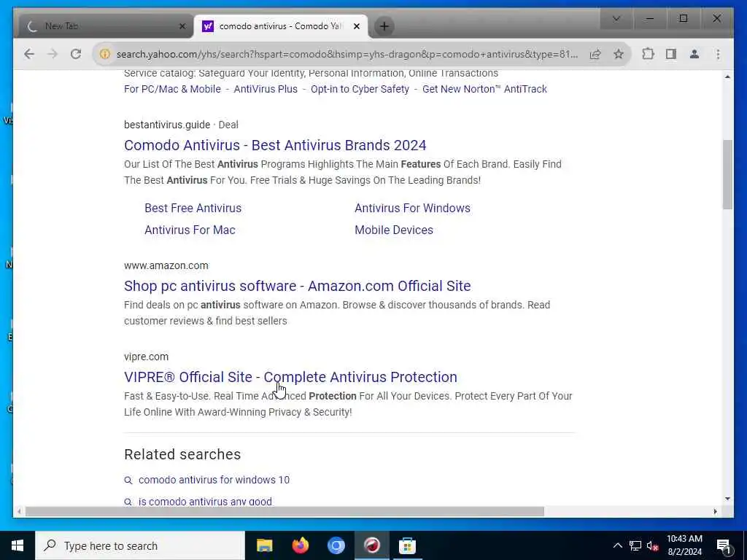
Task: Search is comodo antivirus any good
Action: pos(205,502)
